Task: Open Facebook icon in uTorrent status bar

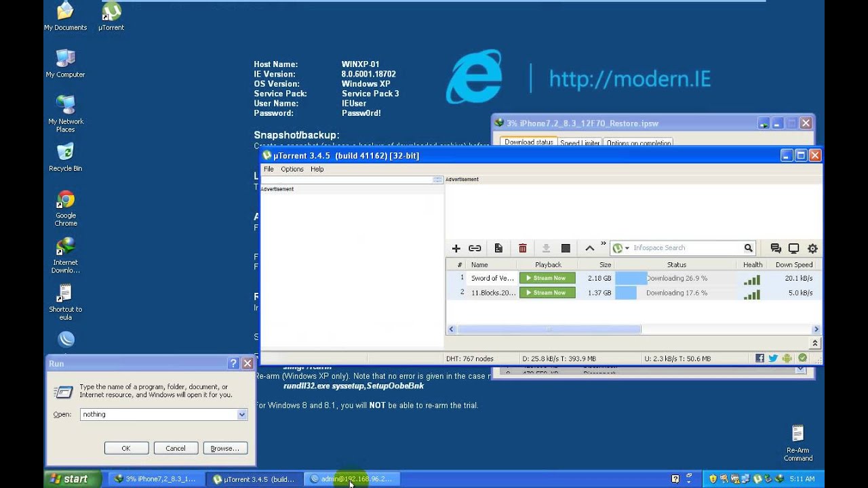Action: [759, 358]
